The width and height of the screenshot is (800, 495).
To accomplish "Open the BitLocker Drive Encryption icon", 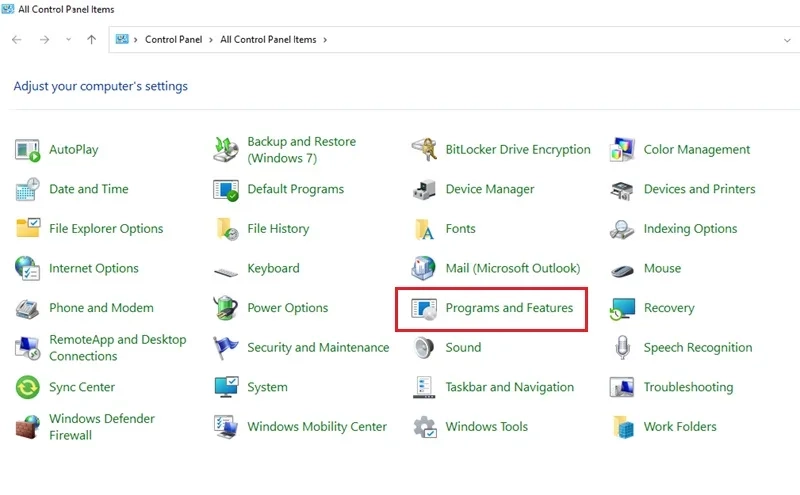I will click(x=424, y=150).
